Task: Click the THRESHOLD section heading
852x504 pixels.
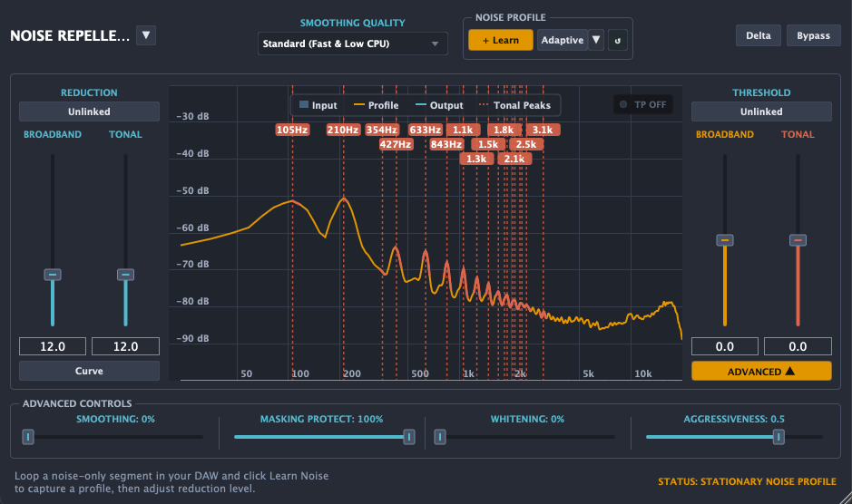Action: pyautogui.click(x=761, y=92)
